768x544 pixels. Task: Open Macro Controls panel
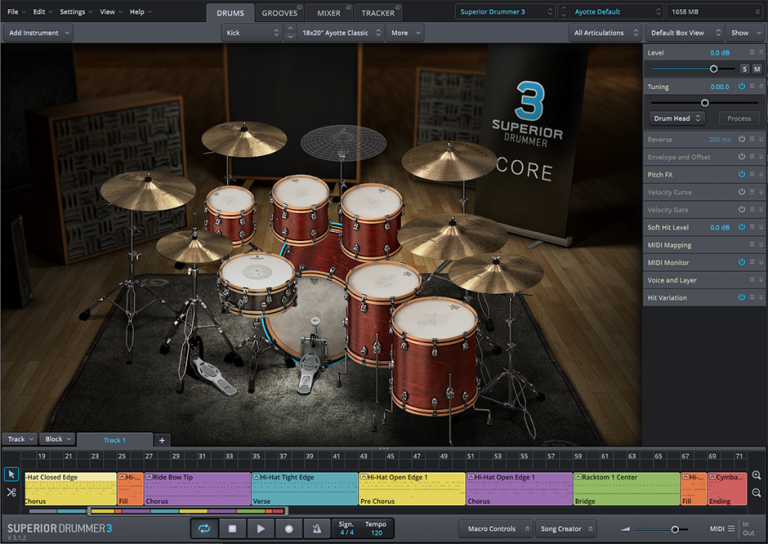[x=496, y=529]
